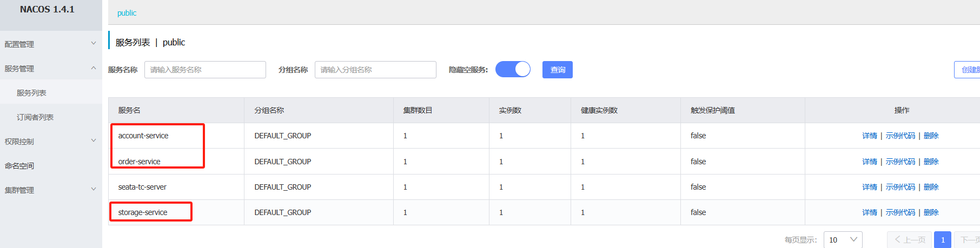980x248 pixels.
Task: Expand the 配置管理 sidebar menu
Action: pyautogui.click(x=49, y=44)
